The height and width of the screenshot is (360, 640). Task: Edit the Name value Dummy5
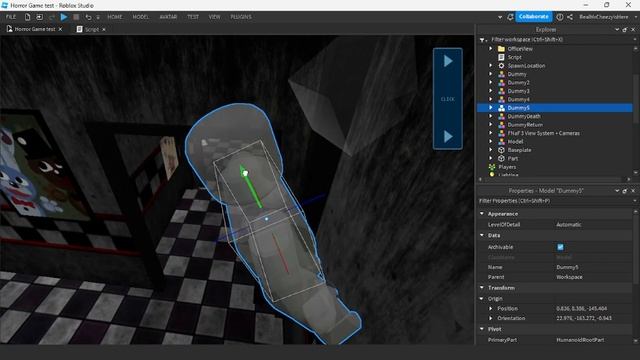pyautogui.click(x=567, y=267)
